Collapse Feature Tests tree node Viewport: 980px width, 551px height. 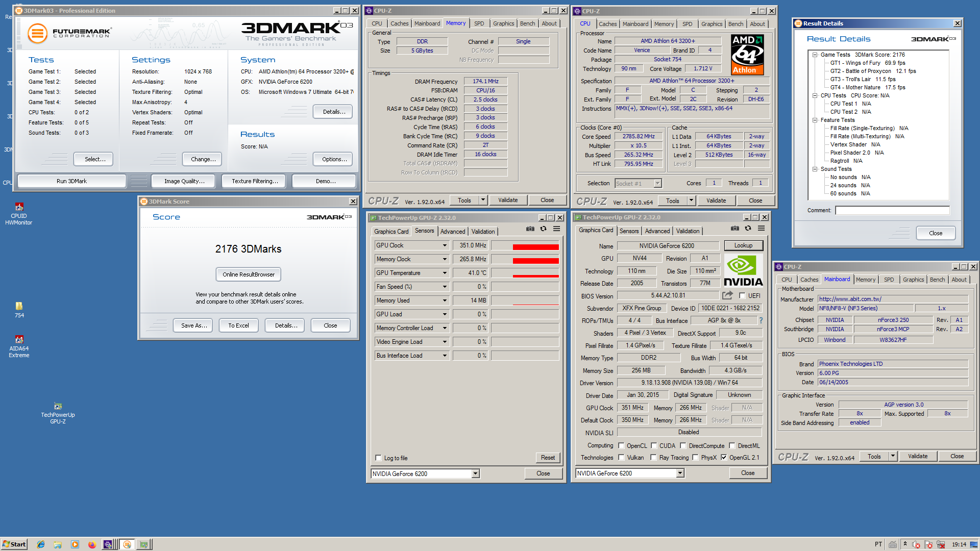point(815,120)
